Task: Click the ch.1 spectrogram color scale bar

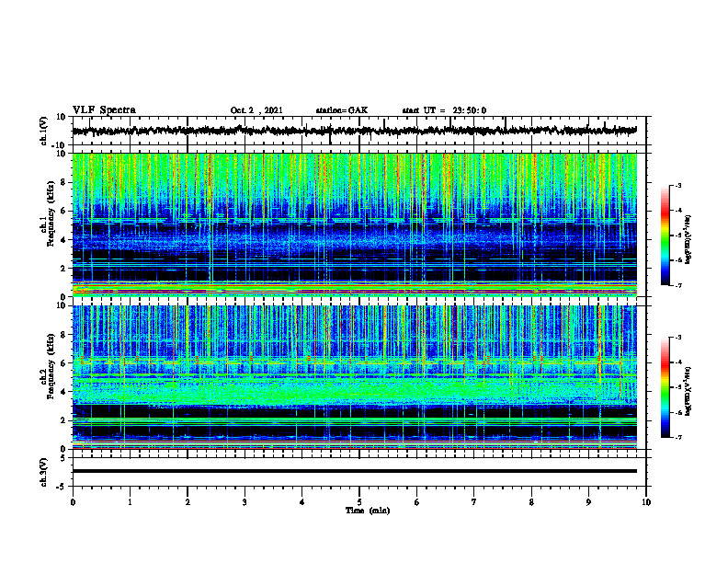Action: (x=665, y=236)
